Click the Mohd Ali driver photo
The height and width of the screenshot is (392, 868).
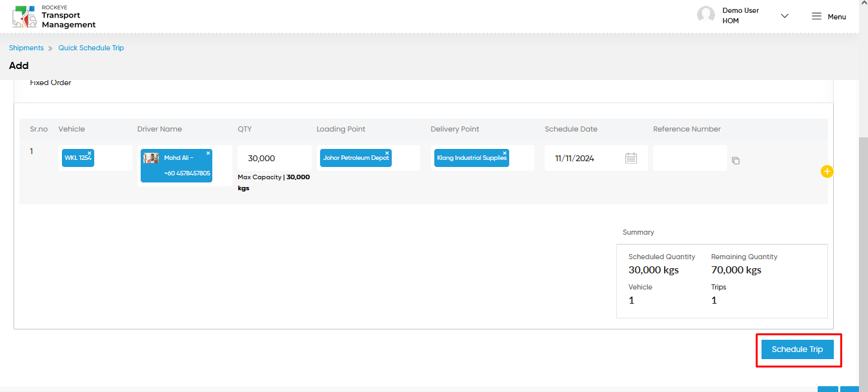[152, 158]
